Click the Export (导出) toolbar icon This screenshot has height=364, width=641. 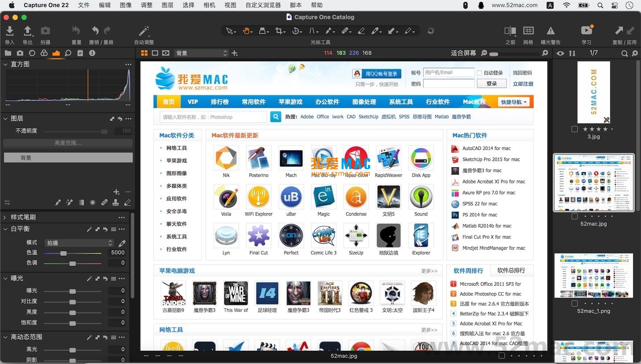point(28,31)
